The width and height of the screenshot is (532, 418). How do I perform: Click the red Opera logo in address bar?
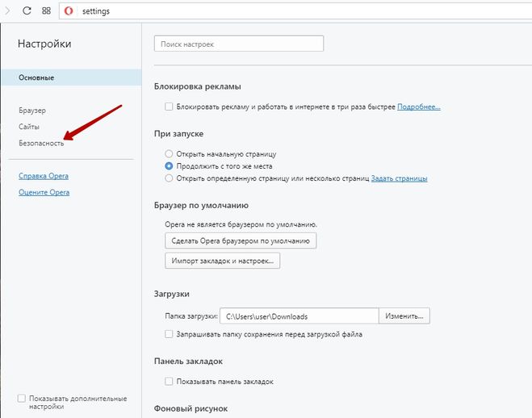(x=69, y=11)
